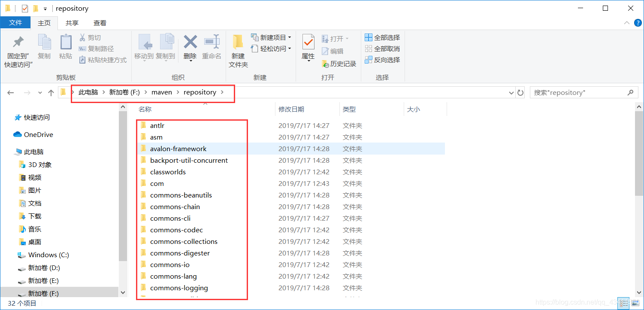Select OneDrive in navigation pane
The image size is (644, 310).
click(33, 135)
